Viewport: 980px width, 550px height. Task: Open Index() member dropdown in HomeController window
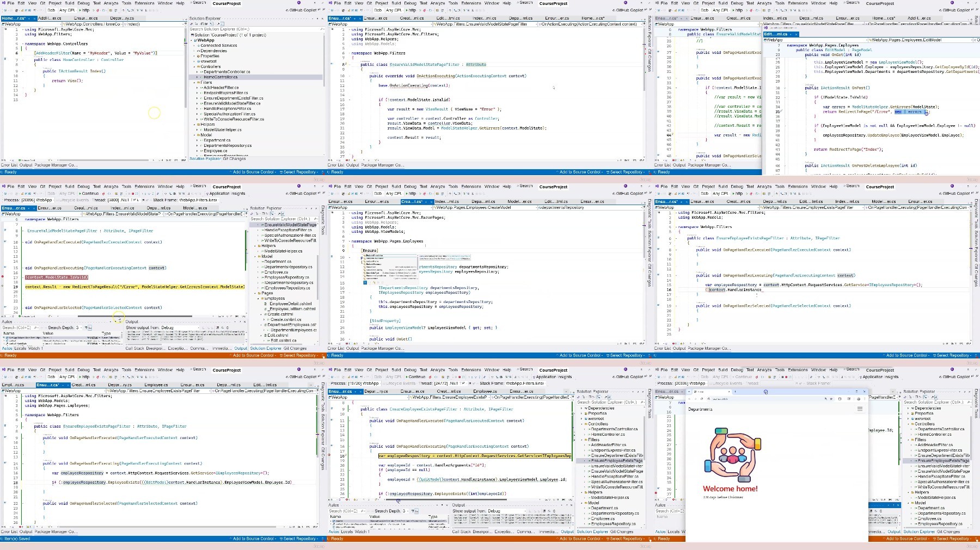154,24
